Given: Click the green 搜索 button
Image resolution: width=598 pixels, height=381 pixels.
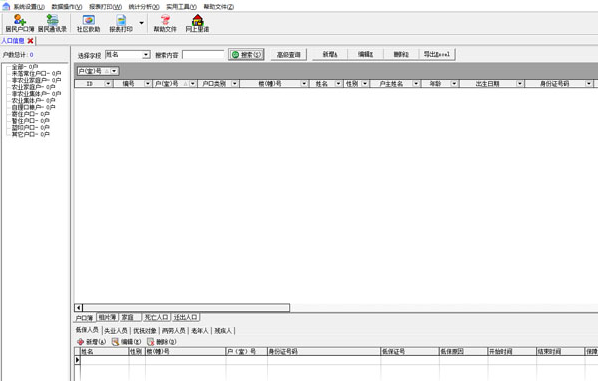Looking at the screenshot, I should point(246,55).
